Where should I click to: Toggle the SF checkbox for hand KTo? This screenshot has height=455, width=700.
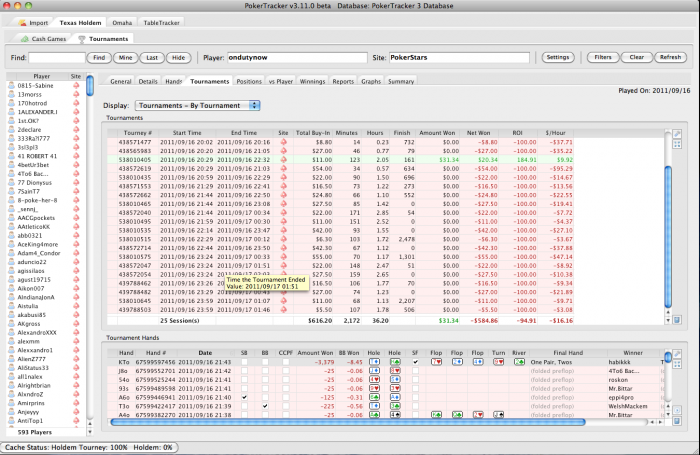tap(415, 362)
